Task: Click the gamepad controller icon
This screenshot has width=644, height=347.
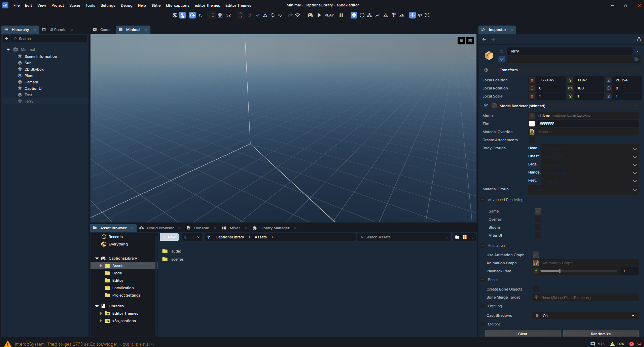Action: 310,15
